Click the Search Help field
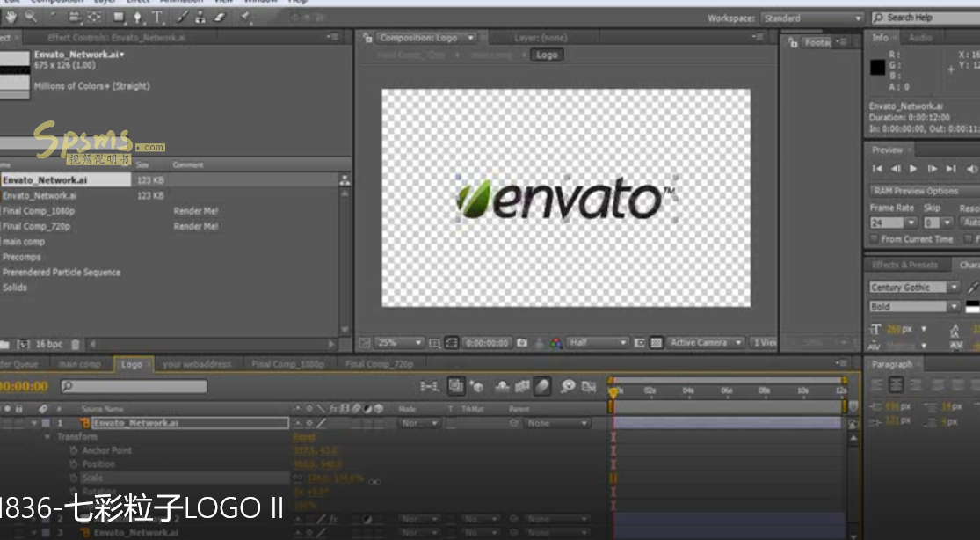This screenshot has width=980, height=540. tap(926, 18)
